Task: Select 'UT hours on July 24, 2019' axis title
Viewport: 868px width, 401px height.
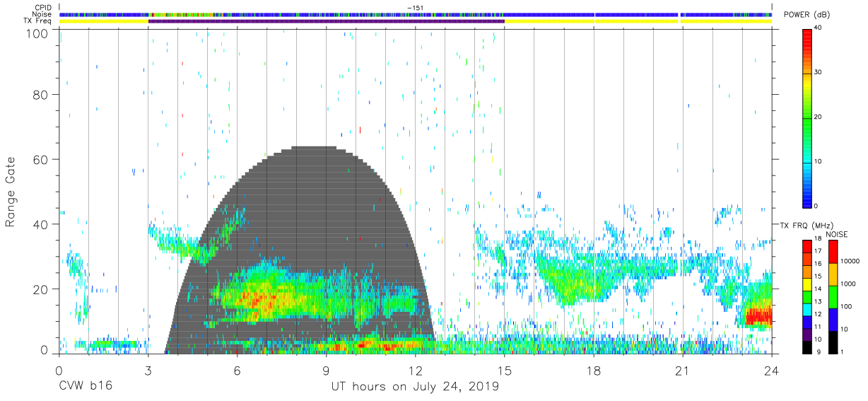Action: [416, 387]
